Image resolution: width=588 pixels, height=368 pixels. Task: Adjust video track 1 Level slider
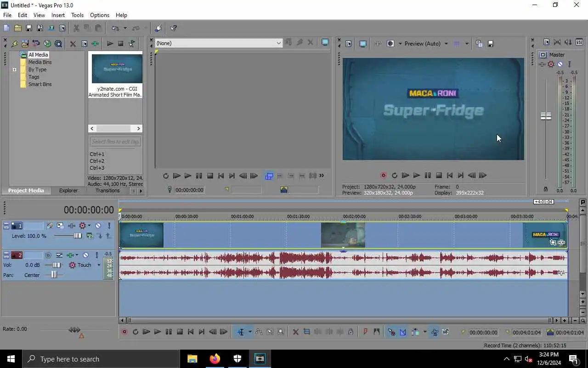pyautogui.click(x=78, y=236)
